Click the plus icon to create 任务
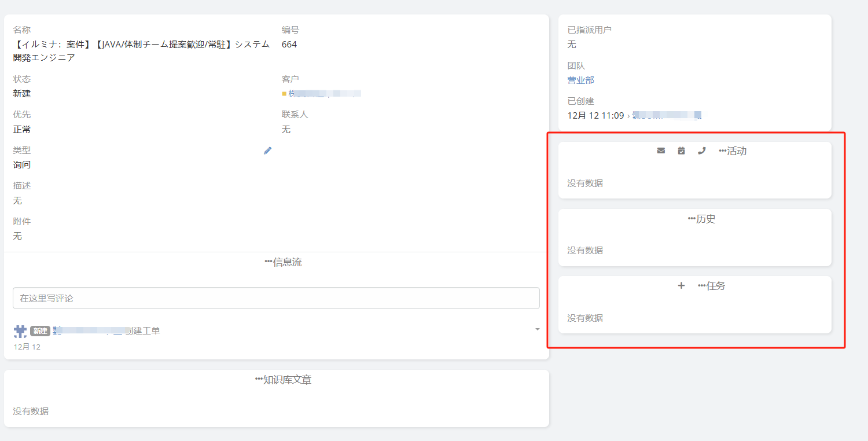 681,285
